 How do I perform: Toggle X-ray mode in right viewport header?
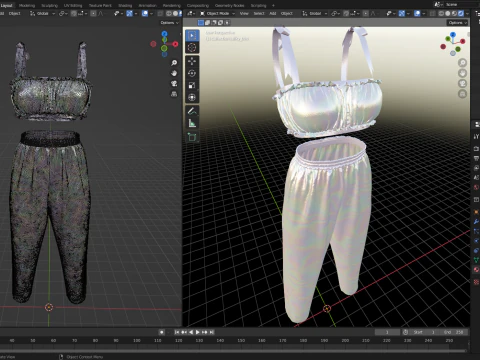click(x=432, y=13)
